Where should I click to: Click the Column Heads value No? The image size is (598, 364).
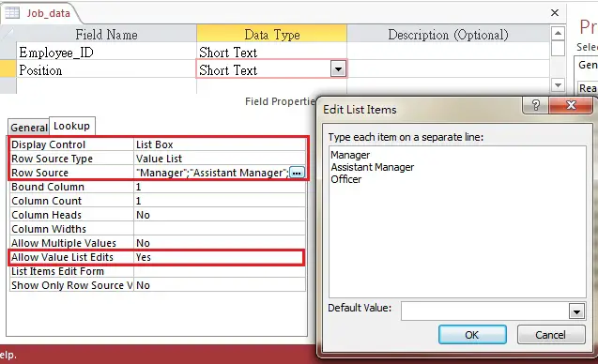220,215
